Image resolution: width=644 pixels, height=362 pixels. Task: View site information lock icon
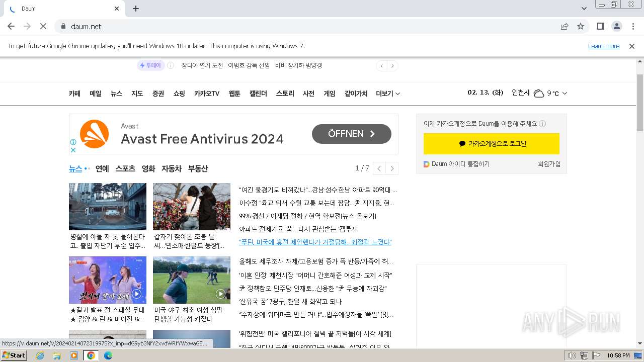pyautogui.click(x=63, y=26)
